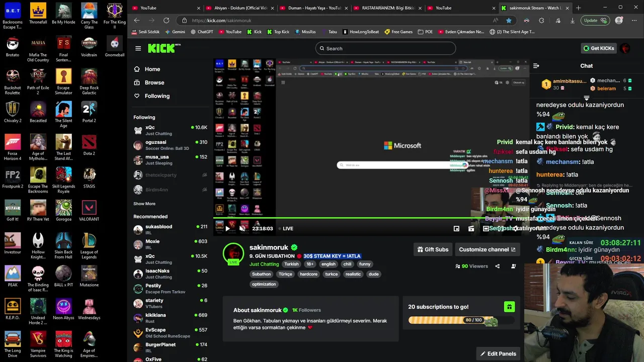Unmute the stream with the volume icon
Image resolution: width=644 pixels, height=362 pixels.
tap(242, 228)
